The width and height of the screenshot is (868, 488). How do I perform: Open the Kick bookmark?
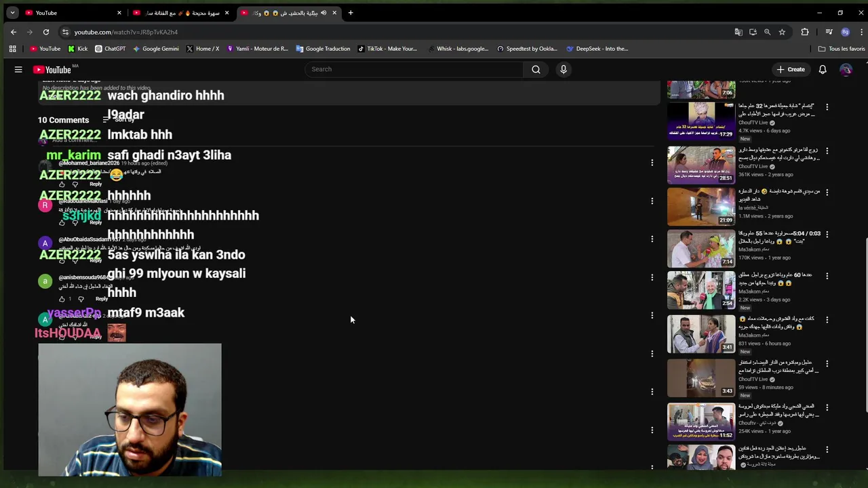tap(78, 49)
